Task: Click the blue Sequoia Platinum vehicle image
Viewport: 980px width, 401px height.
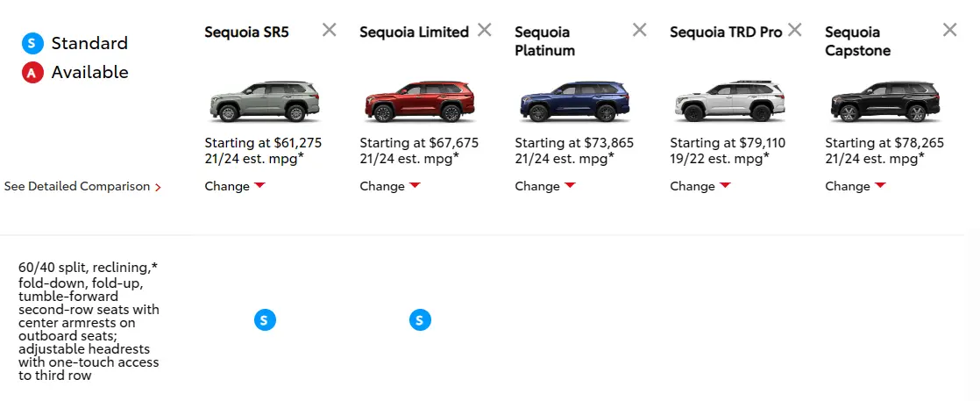Action: pyautogui.click(x=575, y=101)
